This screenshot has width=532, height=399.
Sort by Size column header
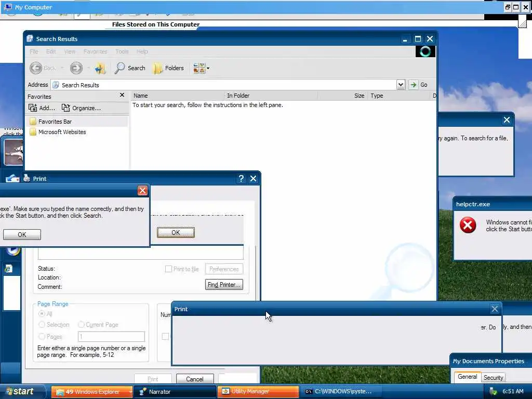click(x=343, y=96)
